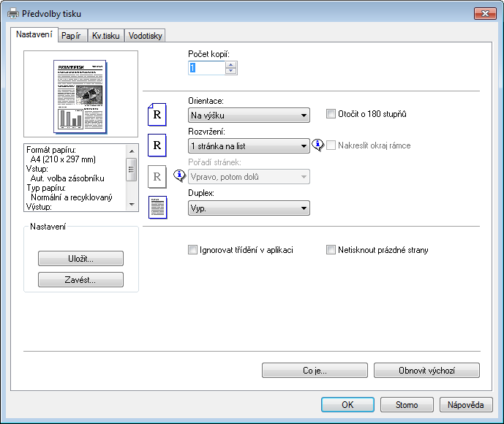Open the Vodotisky tab
Viewport: 504px width, 424px height.
[145, 36]
